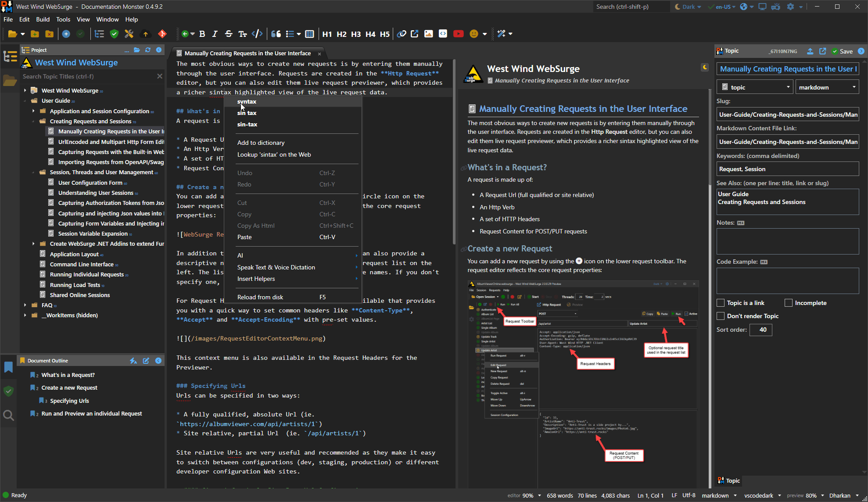Choose 'syntax' spelling suggestion
The image size is (868, 502).
(247, 101)
